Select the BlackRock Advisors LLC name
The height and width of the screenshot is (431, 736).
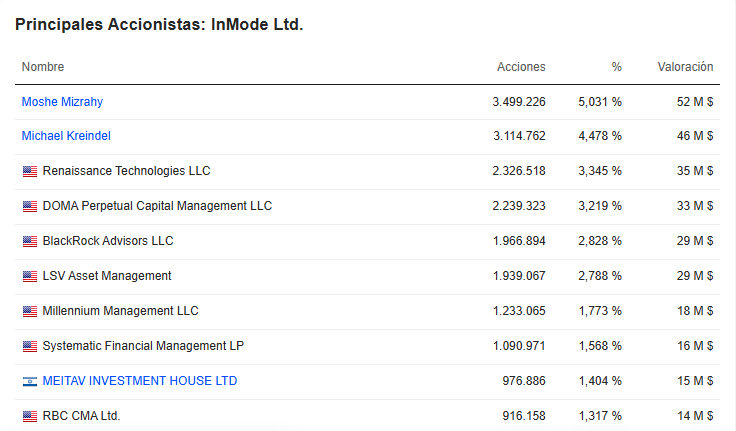[x=108, y=241]
